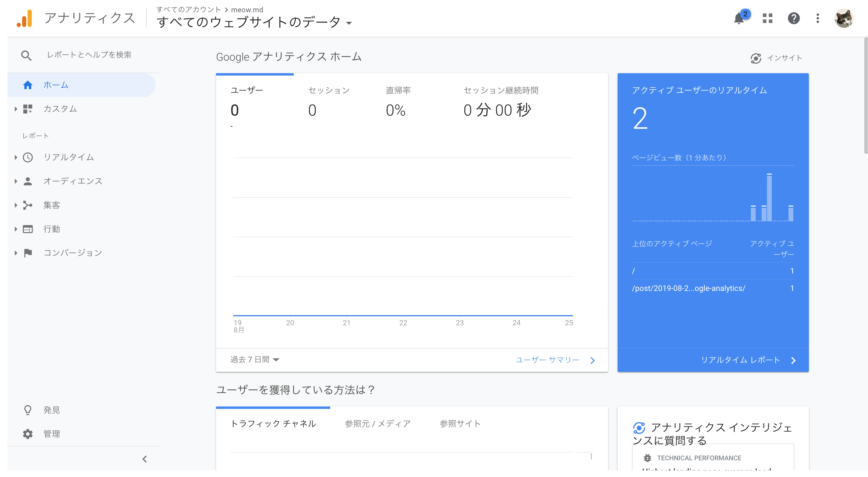Screen dimensions: 868x477
Task: Click the アクティブ ユーザーのリアルタイム heading
Action: click(699, 90)
